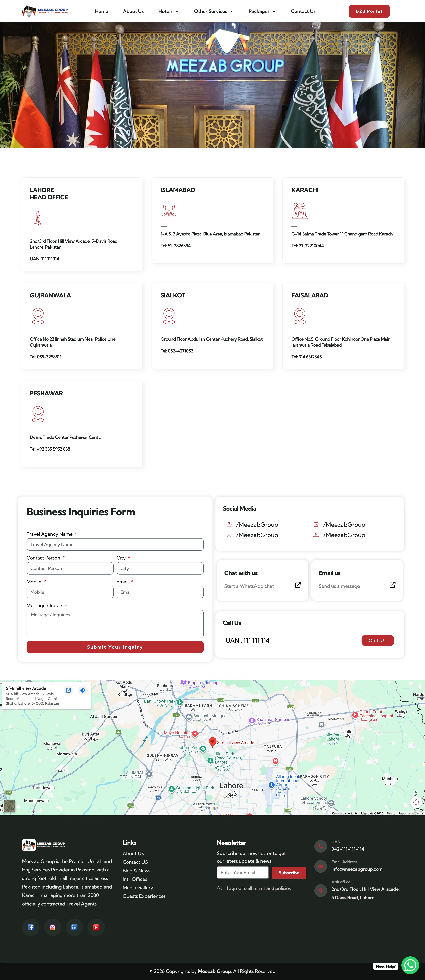This screenshot has width=425, height=980.
Task: Go to the Home page
Action: coord(102,11)
